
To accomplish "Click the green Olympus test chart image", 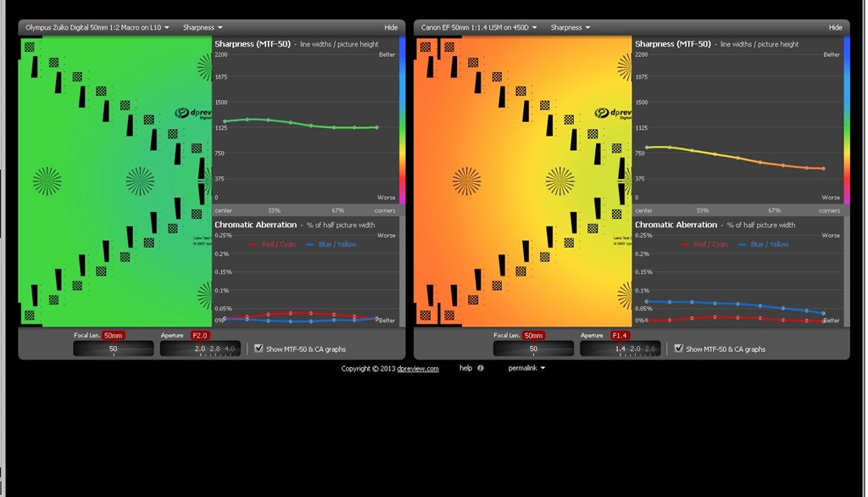I will tap(115, 181).
